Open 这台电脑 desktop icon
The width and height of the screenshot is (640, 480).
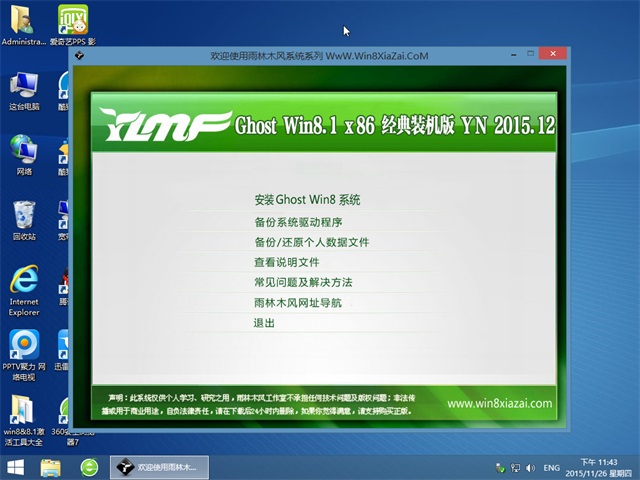(24, 91)
